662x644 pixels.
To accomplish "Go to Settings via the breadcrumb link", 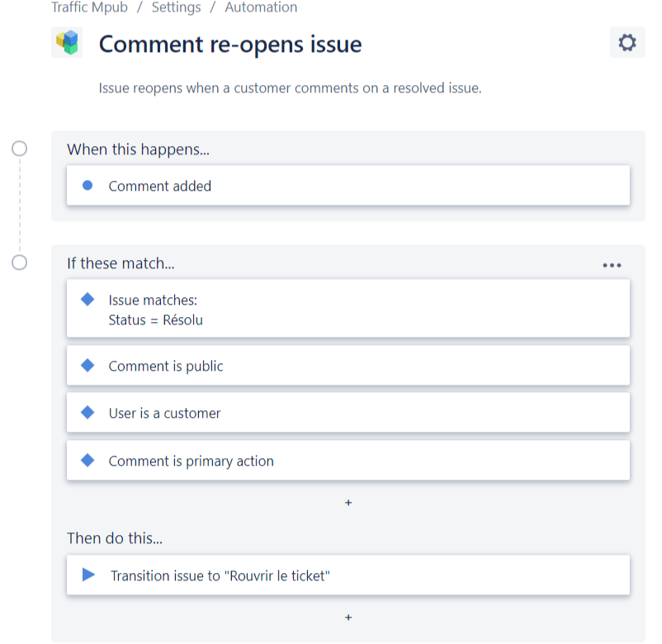I will click(176, 7).
